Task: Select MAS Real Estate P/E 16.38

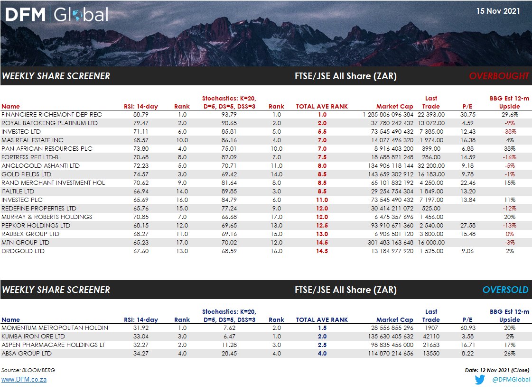Action: [467, 140]
